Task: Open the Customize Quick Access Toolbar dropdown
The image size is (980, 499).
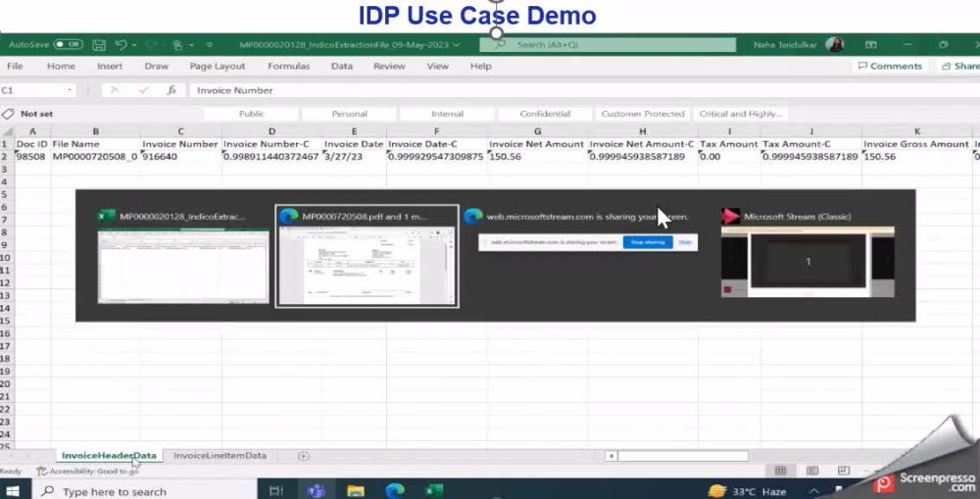Action: coord(210,45)
